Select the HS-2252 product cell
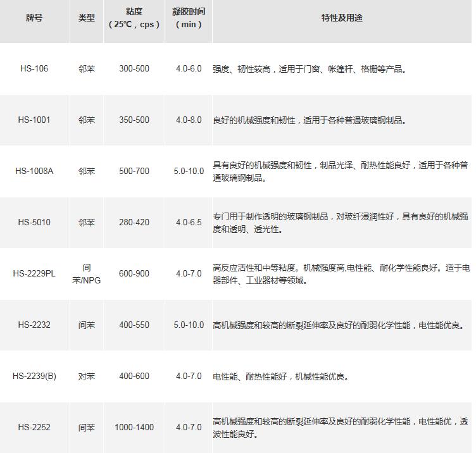This screenshot has width=476, height=453. tap(34, 427)
